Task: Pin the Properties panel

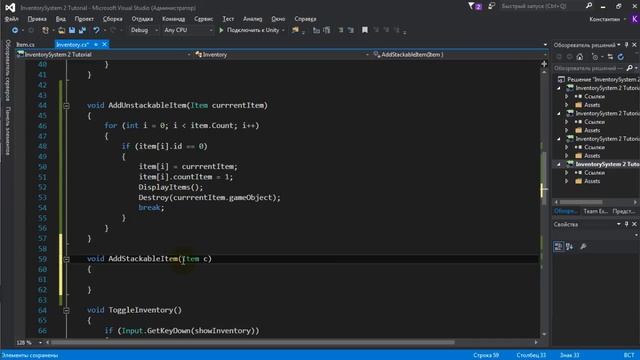Action: (627, 224)
